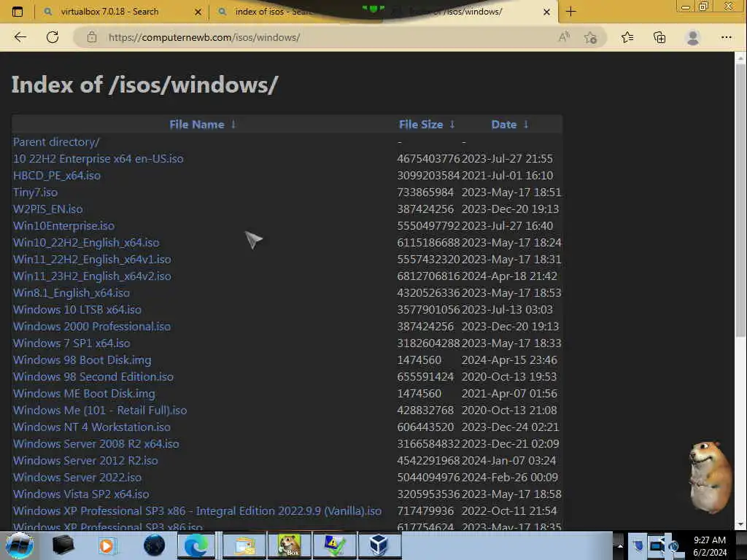Click the page vertical scrollbar thumb
This screenshot has height=560, width=747.
pos(740,200)
